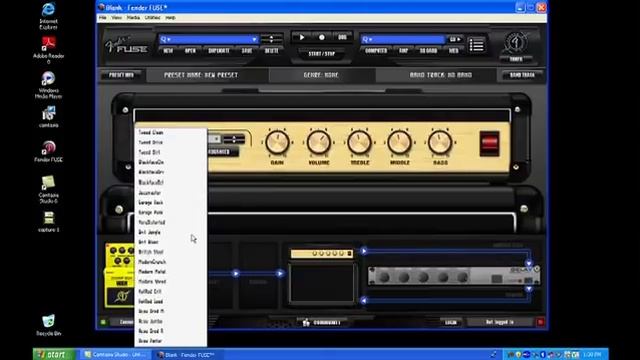
Task: Select the WEB source tab
Action: point(453,51)
